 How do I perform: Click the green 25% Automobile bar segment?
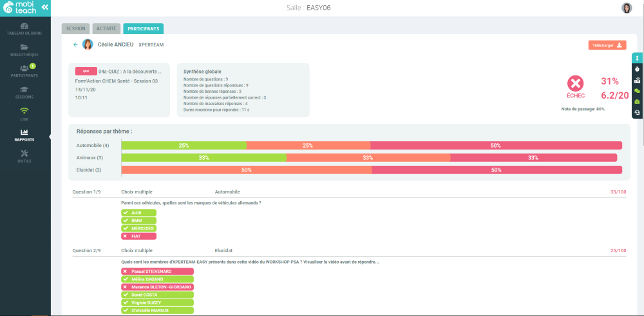(184, 145)
